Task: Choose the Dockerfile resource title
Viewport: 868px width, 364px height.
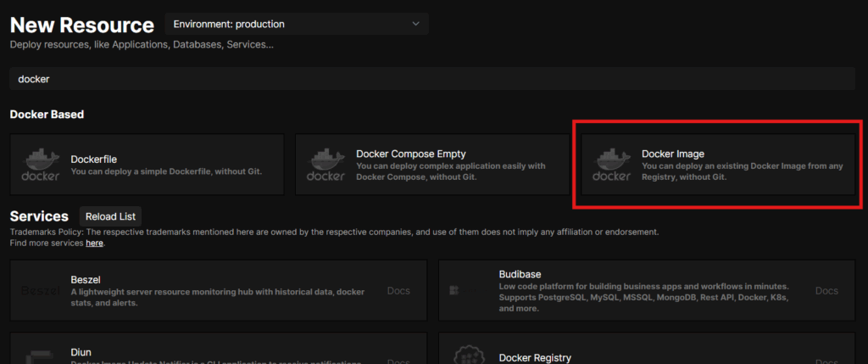Action: (93, 159)
